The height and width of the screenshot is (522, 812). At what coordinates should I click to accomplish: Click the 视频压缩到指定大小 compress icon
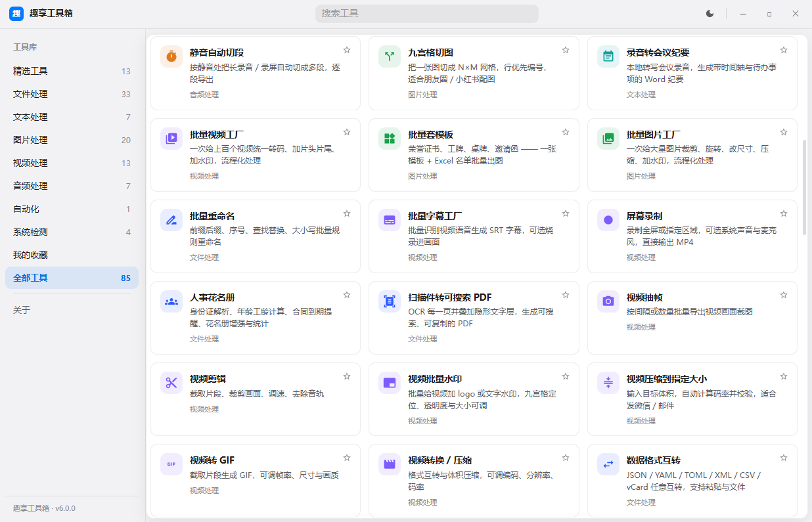click(x=608, y=383)
